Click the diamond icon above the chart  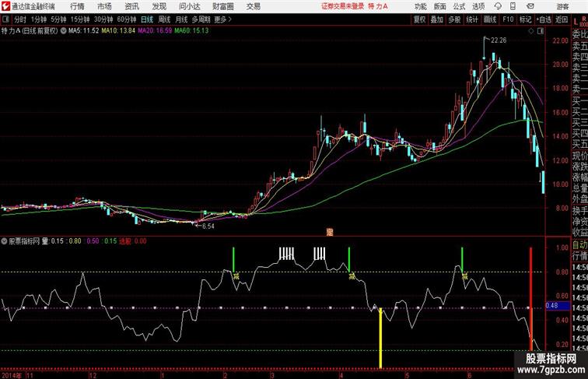[531, 31]
